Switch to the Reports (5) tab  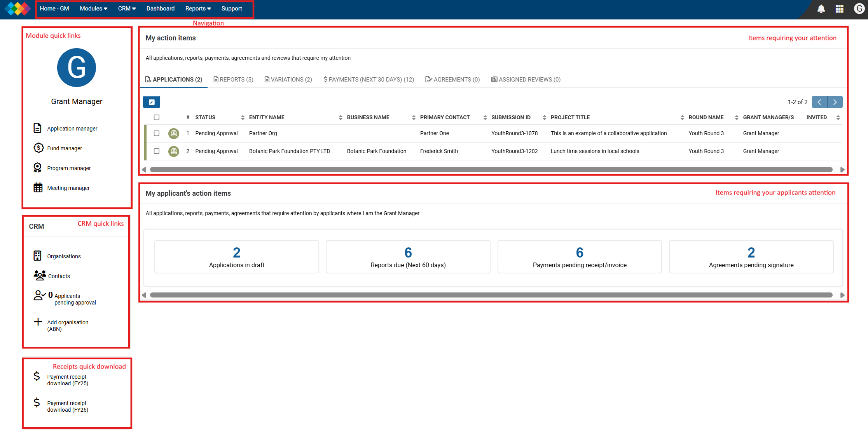(x=233, y=80)
